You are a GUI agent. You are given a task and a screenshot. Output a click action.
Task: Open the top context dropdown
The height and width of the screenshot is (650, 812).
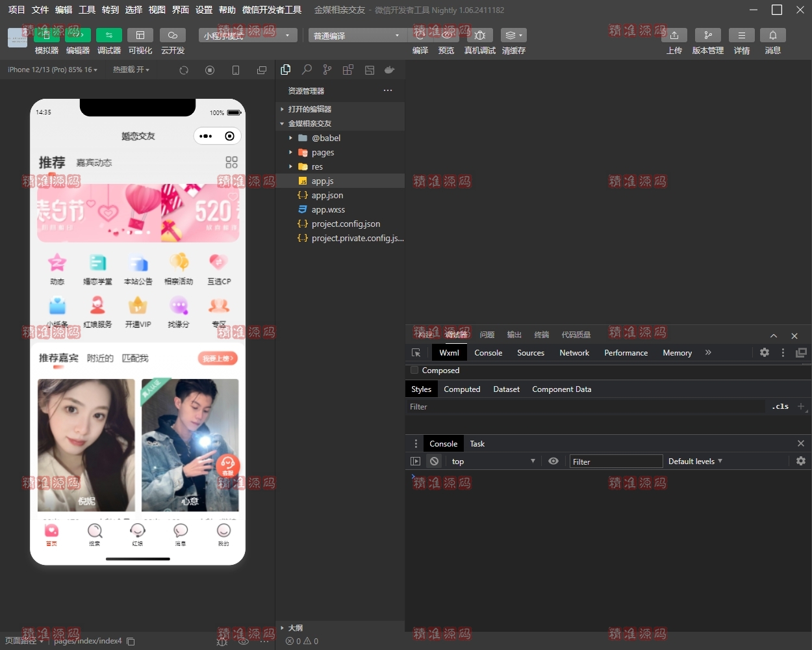[493, 461]
